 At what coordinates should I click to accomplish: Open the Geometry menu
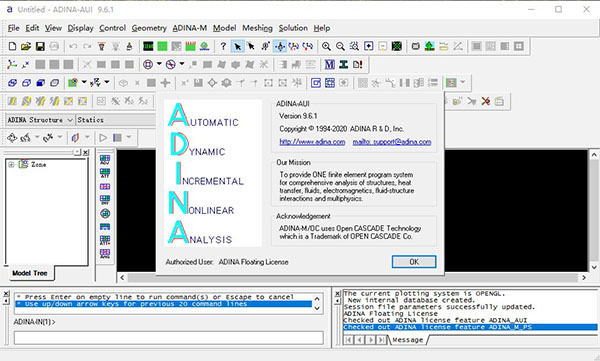point(149,28)
